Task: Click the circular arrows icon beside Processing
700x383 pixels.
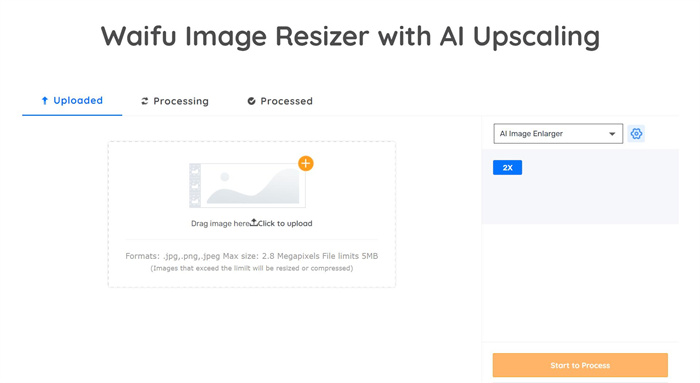Action: 144,101
